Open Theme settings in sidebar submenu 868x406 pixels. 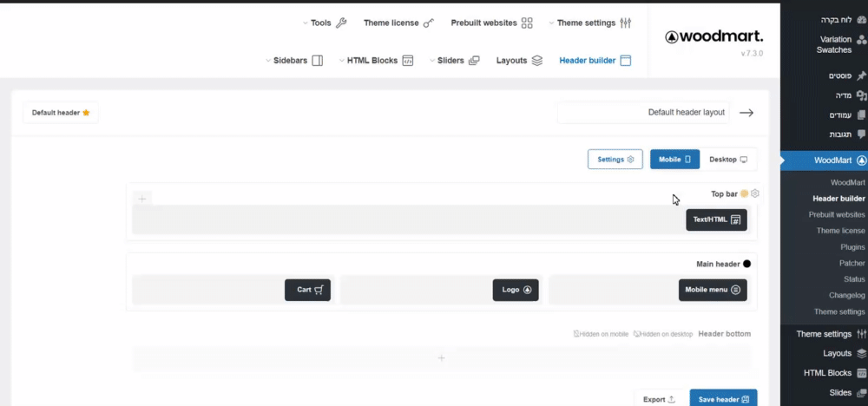click(x=839, y=312)
